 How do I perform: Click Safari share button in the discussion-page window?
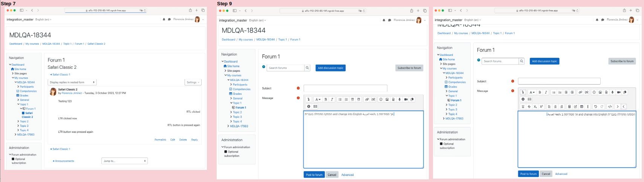190,10
